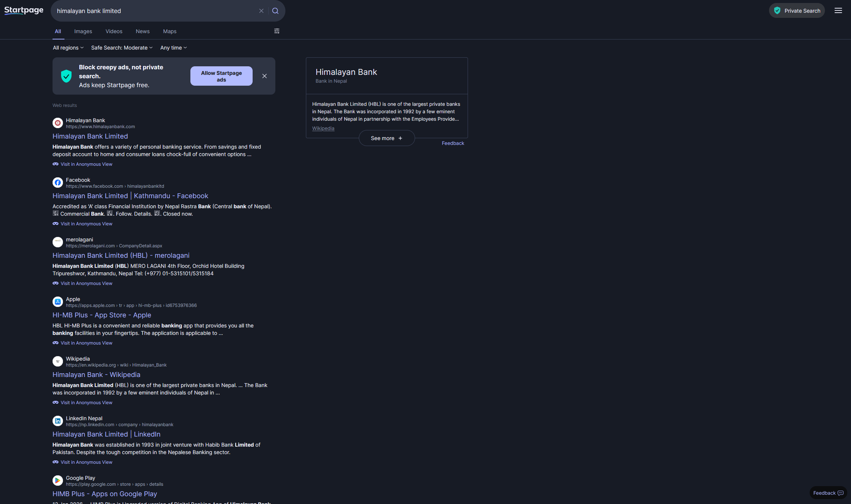The image size is (851, 504).
Task: Open HIMB Plus - Apps on Google Play link
Action: 105,494
